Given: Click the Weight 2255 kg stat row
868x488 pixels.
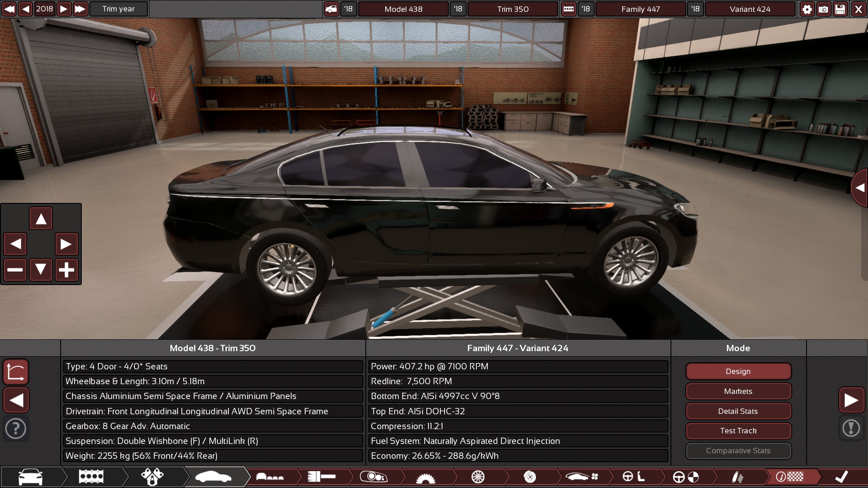Looking at the screenshot, I should [x=213, y=456].
